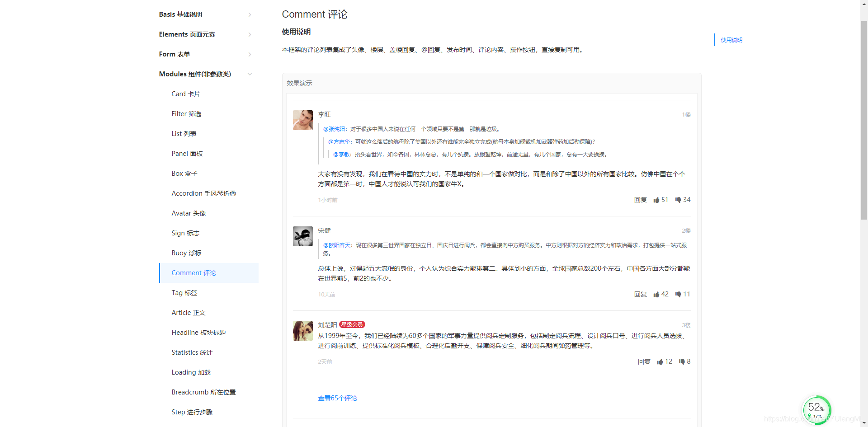Open 李旺's avatar picture
Viewport: 868px width, 427px height.
click(x=302, y=120)
